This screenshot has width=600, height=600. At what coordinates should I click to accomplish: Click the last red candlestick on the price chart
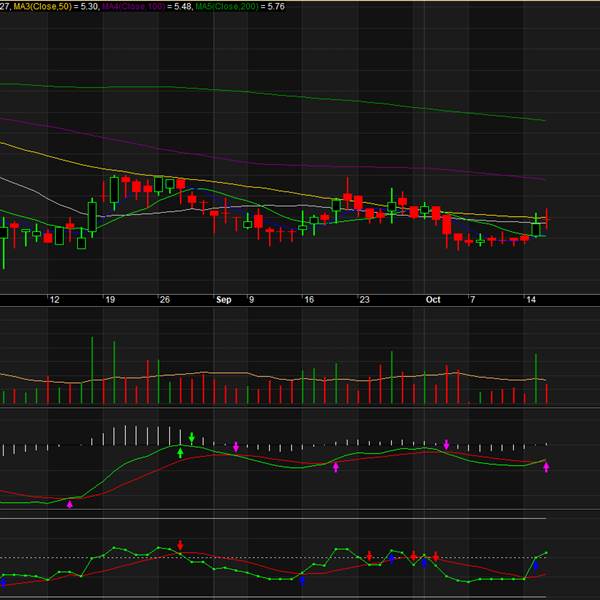[547, 219]
